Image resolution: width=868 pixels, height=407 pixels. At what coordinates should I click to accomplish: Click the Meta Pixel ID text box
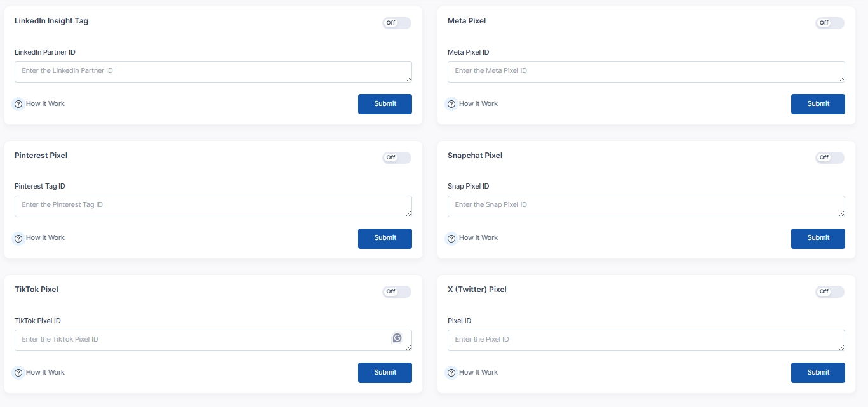pyautogui.click(x=646, y=72)
